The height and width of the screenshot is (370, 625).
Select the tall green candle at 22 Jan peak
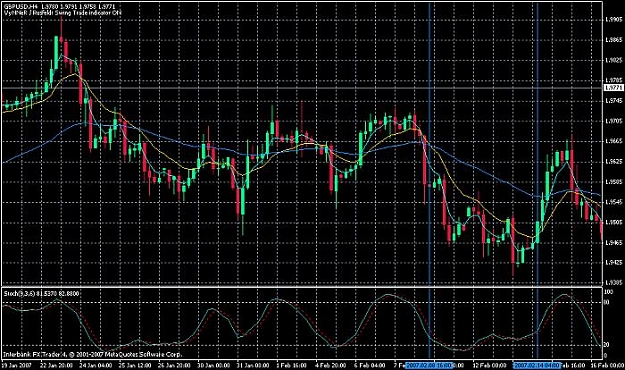pos(56,52)
